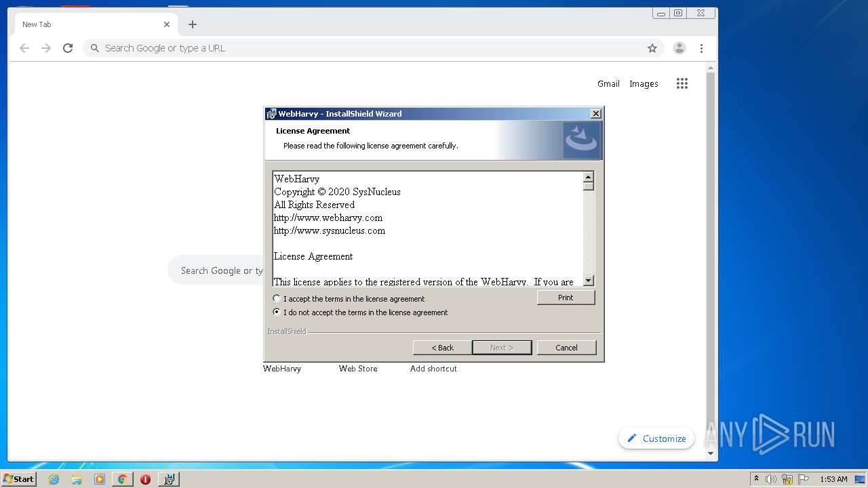Viewport: 868px width, 488px height.
Task: Open the media player taskbar icon
Action: [x=100, y=479]
